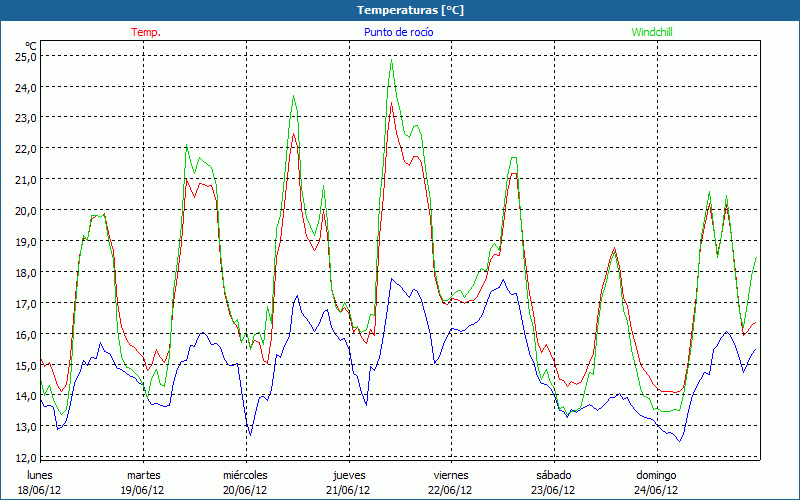The image size is (800, 500).
Task: Select the blue Punto de rocío legend label
Action: point(400,32)
